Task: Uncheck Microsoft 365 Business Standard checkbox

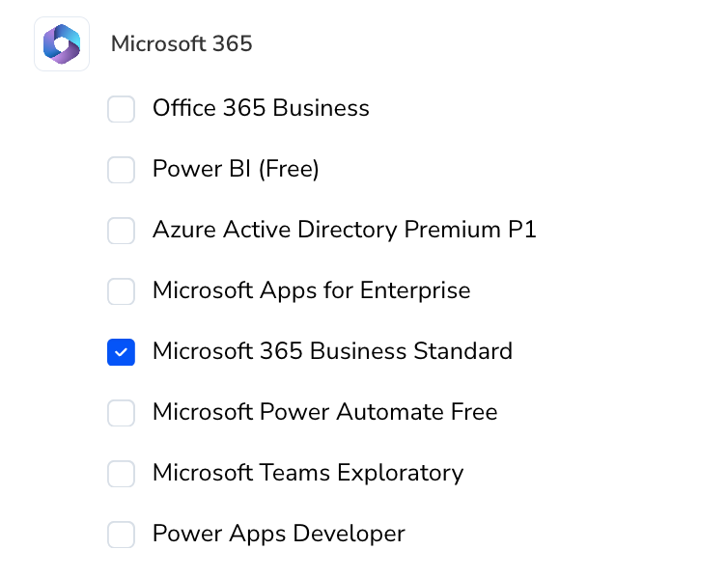Action: coord(122,352)
